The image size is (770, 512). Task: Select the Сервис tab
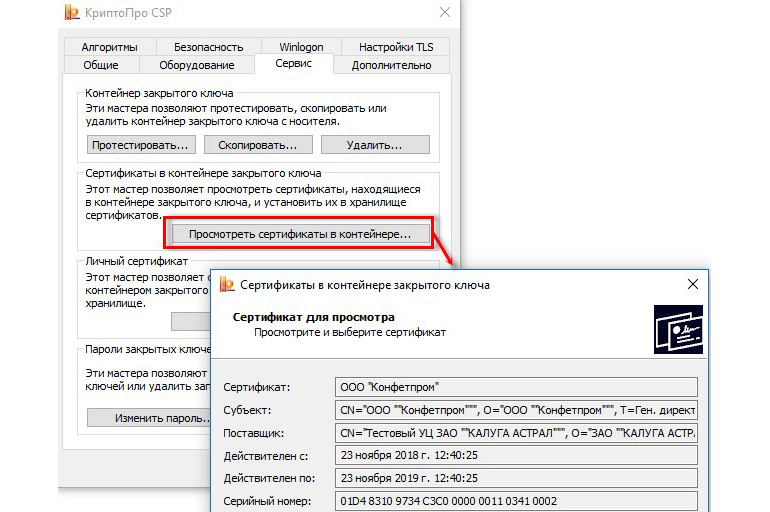tap(294, 63)
